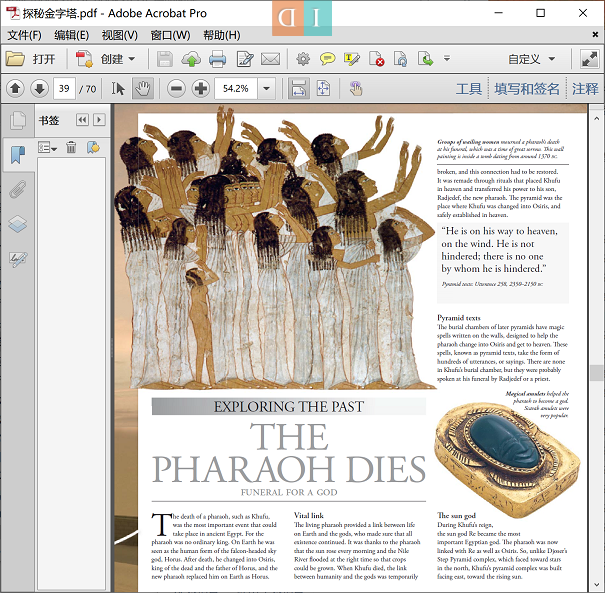Click the delete page icon
This screenshot has width=605, height=593.
[376, 59]
